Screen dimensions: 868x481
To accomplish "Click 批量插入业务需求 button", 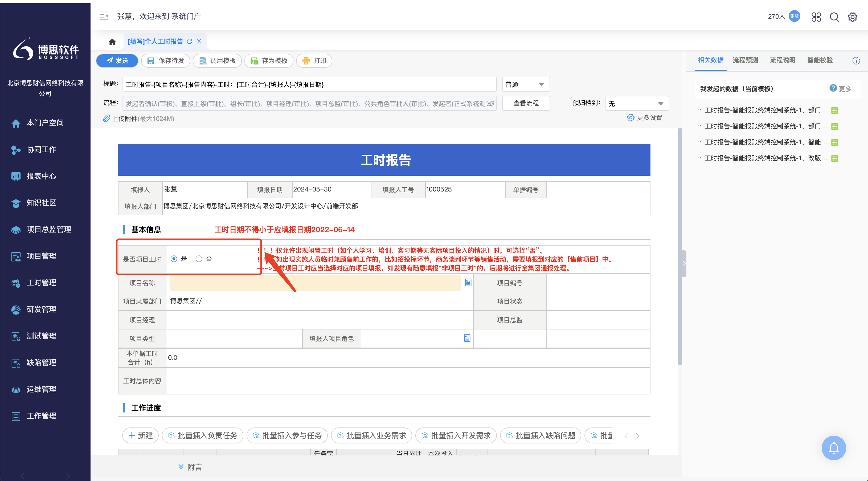I will pos(372,435).
